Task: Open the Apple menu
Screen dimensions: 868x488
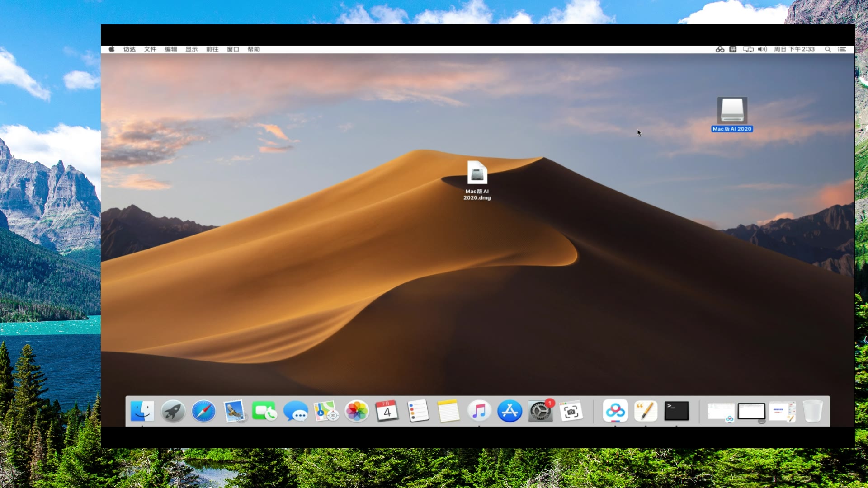Action: [112, 49]
